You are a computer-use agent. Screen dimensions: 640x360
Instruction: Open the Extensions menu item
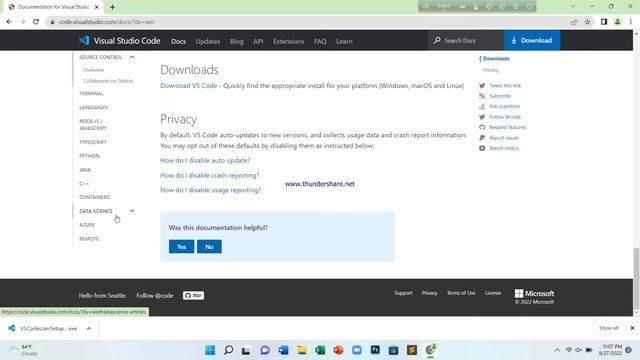(289, 41)
